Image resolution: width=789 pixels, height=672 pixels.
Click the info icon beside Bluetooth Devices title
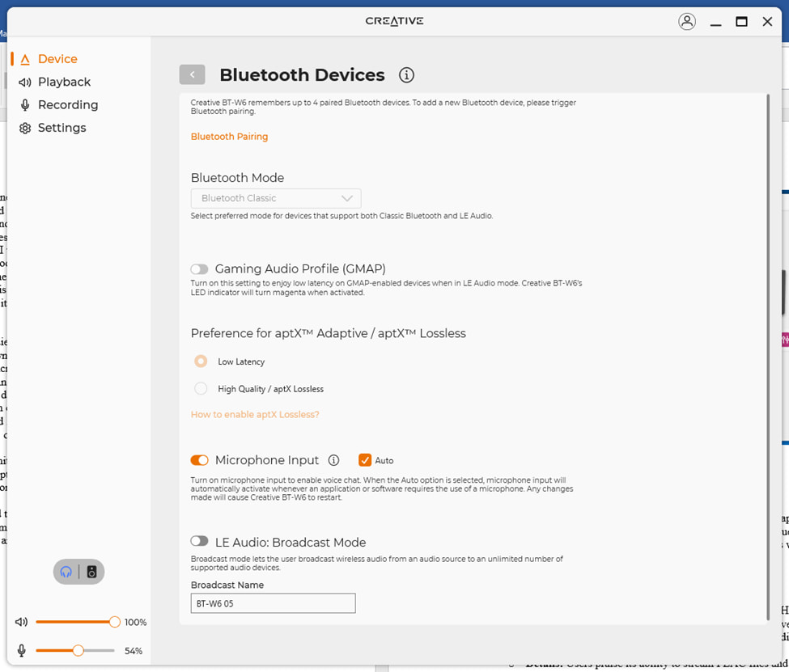tap(406, 74)
